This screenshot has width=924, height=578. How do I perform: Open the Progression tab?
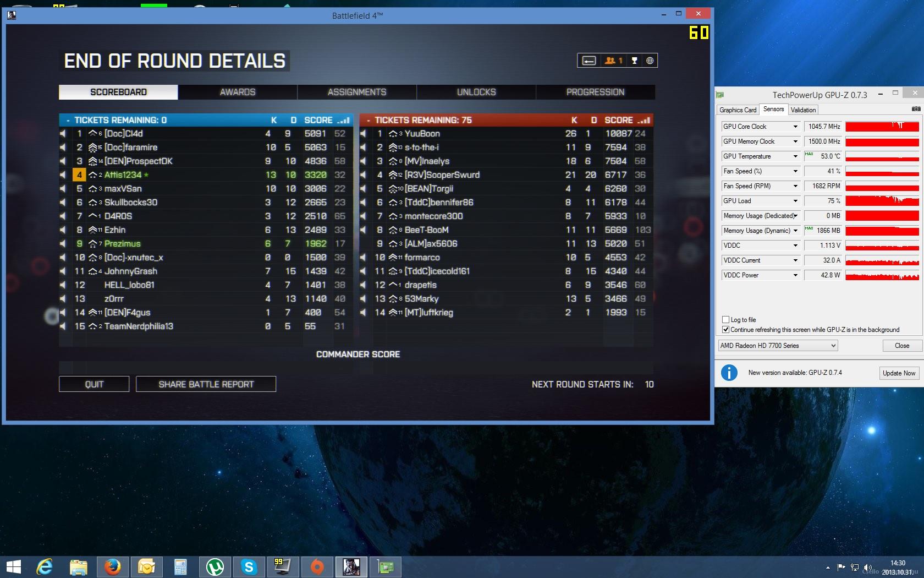pos(596,92)
